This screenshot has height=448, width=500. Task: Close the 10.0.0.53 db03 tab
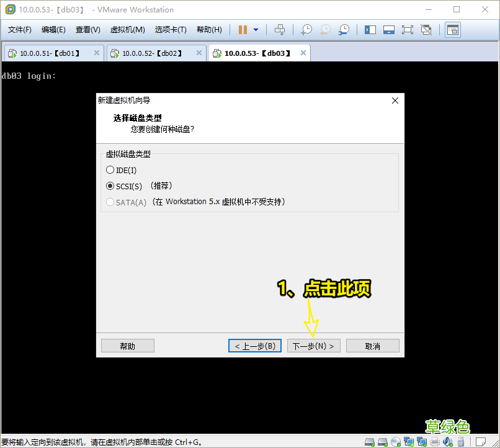pos(303,53)
